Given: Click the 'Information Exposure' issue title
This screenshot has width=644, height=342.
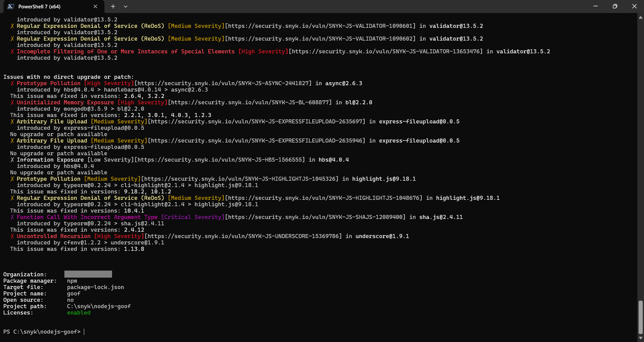Looking at the screenshot, I should click(x=50, y=160).
